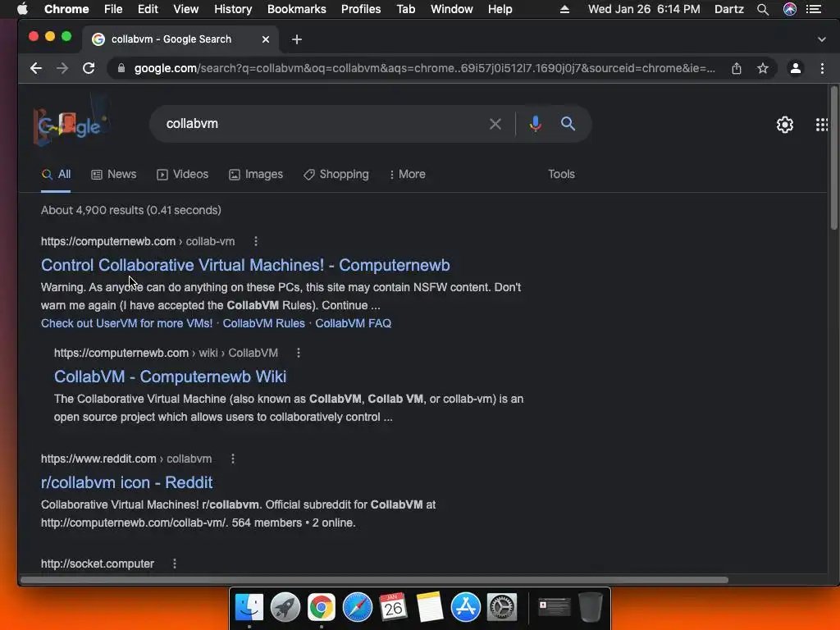
Task: Expand the tab search chevron in Chrome
Action: point(822,39)
